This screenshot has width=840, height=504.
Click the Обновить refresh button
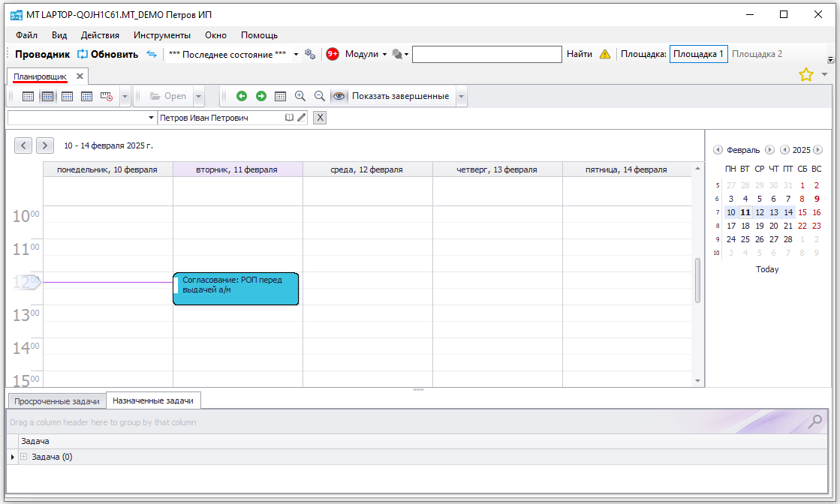(x=108, y=54)
